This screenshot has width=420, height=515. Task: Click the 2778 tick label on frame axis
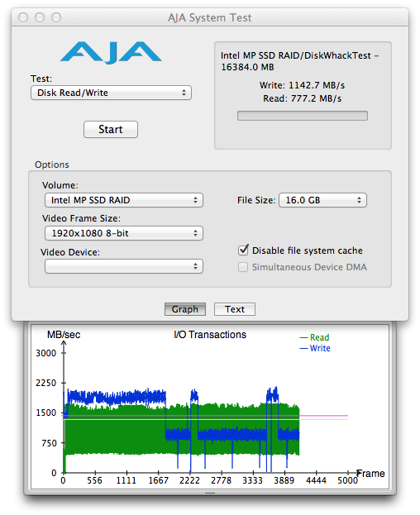pyautogui.click(x=221, y=480)
